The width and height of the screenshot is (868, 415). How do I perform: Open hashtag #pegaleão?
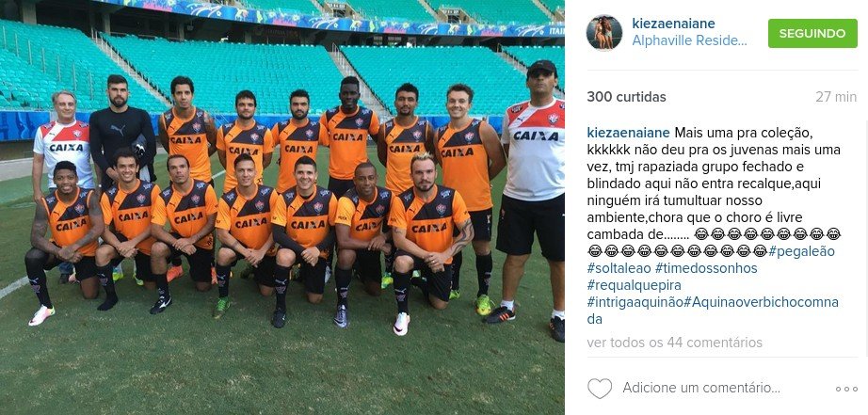coord(801,252)
